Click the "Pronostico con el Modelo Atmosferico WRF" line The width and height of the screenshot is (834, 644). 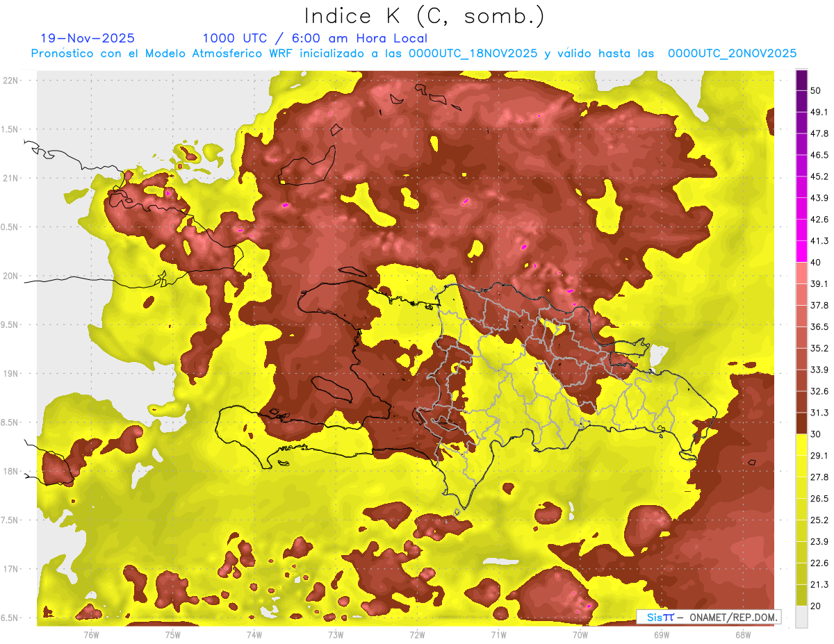tap(414, 53)
